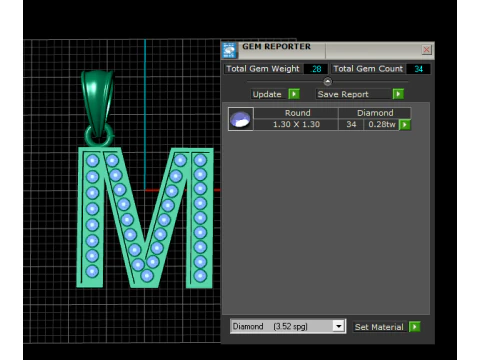Image resolution: width=480 pixels, height=360 pixels.
Task: Click the Total Gem Weight label
Action: point(263,69)
